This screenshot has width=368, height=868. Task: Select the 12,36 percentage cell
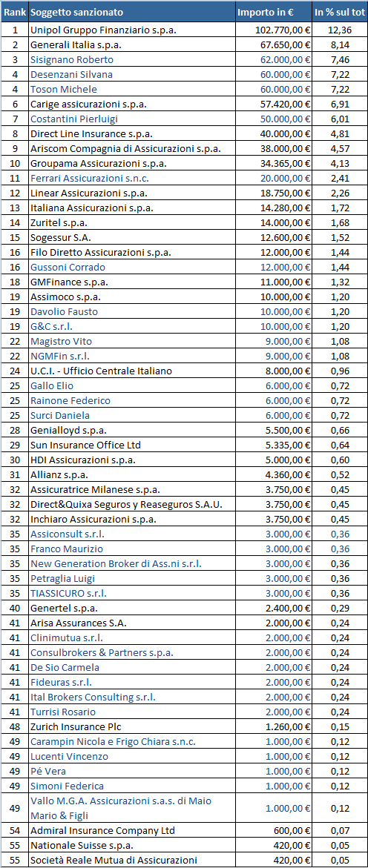[339, 30]
